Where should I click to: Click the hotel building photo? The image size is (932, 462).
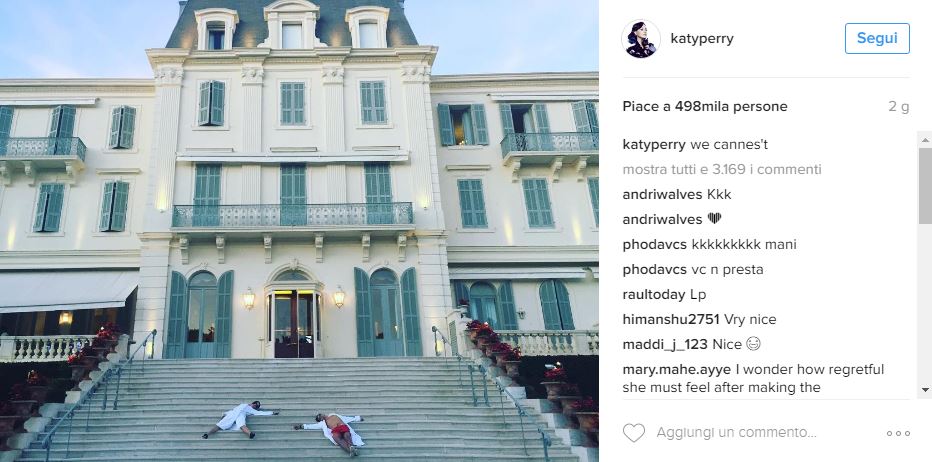coord(299,231)
